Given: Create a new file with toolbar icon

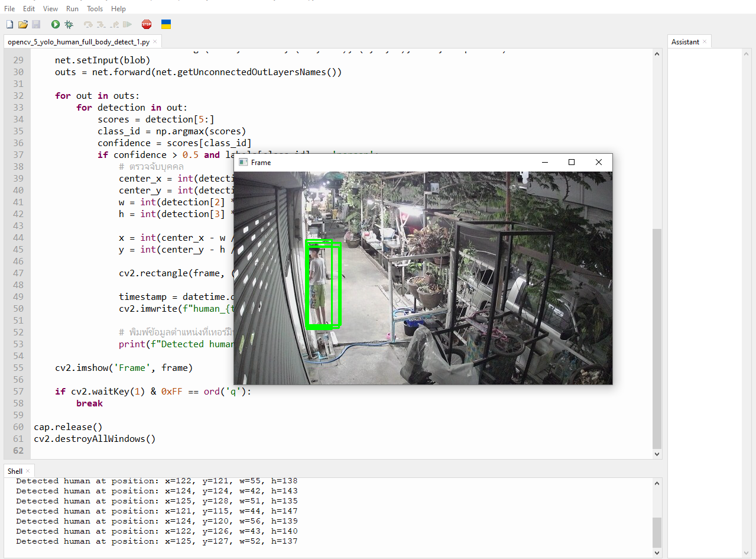Looking at the screenshot, I should coord(9,24).
